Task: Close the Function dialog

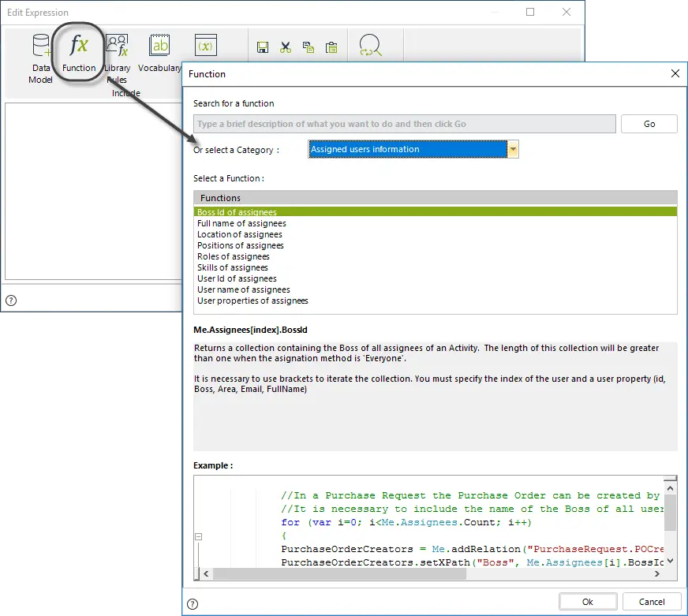Action: coord(675,73)
